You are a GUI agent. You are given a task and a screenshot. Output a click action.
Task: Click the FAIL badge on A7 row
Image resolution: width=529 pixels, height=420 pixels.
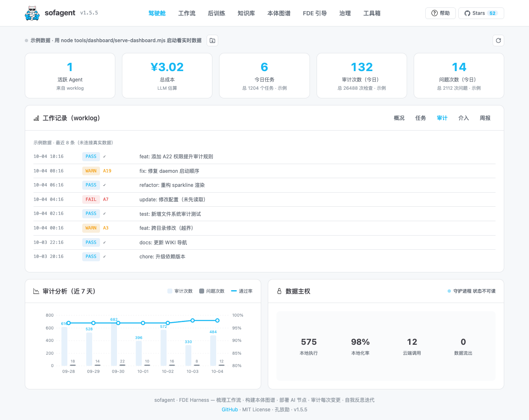pyautogui.click(x=91, y=199)
